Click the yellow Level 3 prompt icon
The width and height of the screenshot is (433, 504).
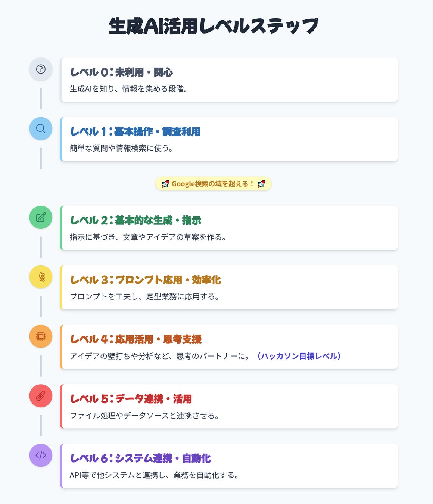[x=41, y=277]
